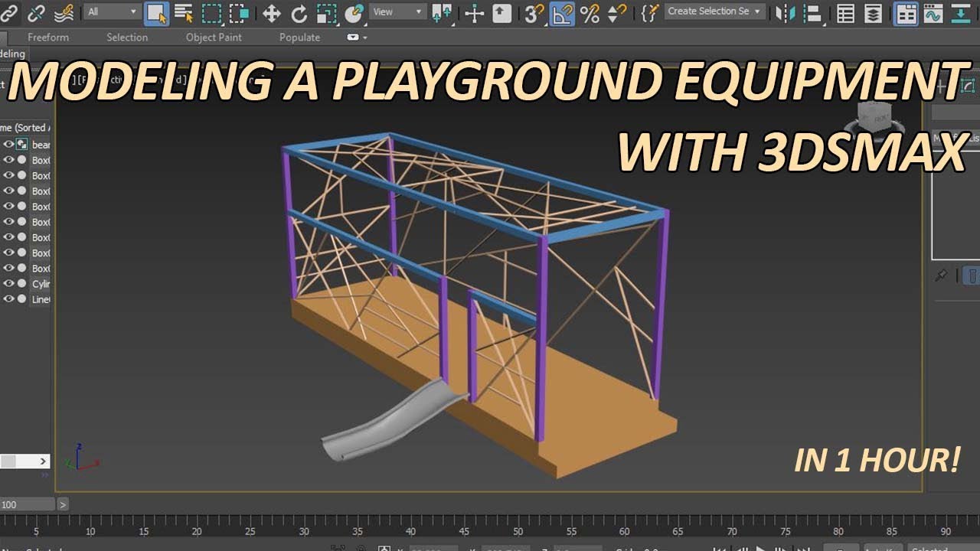
Task: Hide the bear object with its eye icon
Action: [x=8, y=144]
